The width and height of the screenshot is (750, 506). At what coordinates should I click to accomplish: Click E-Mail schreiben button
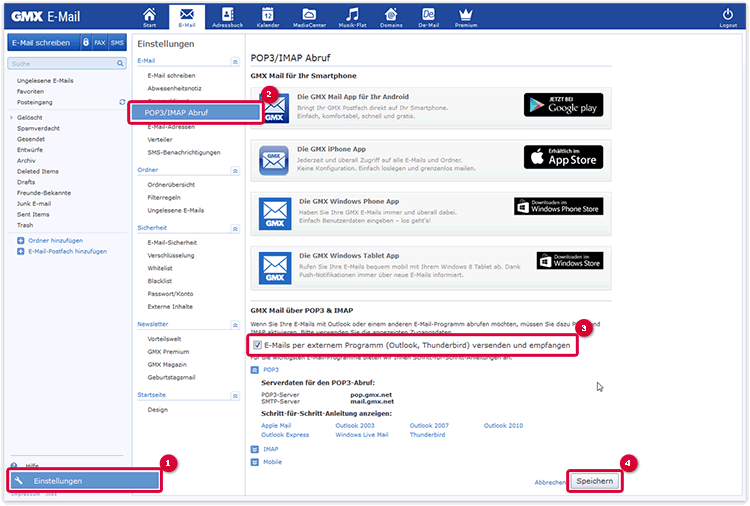(41, 43)
